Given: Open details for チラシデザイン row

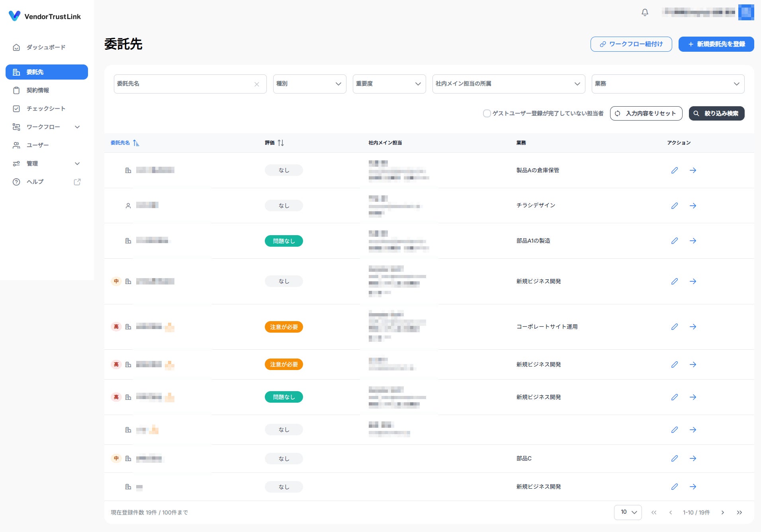Looking at the screenshot, I should click(693, 206).
